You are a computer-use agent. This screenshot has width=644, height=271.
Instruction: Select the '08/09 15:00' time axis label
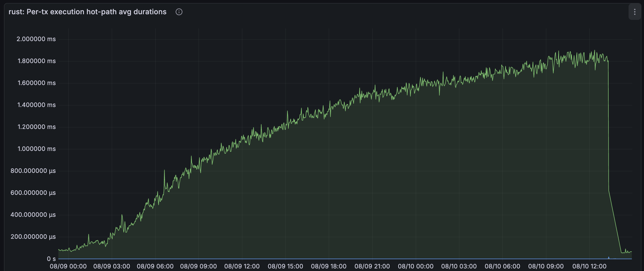click(286, 266)
